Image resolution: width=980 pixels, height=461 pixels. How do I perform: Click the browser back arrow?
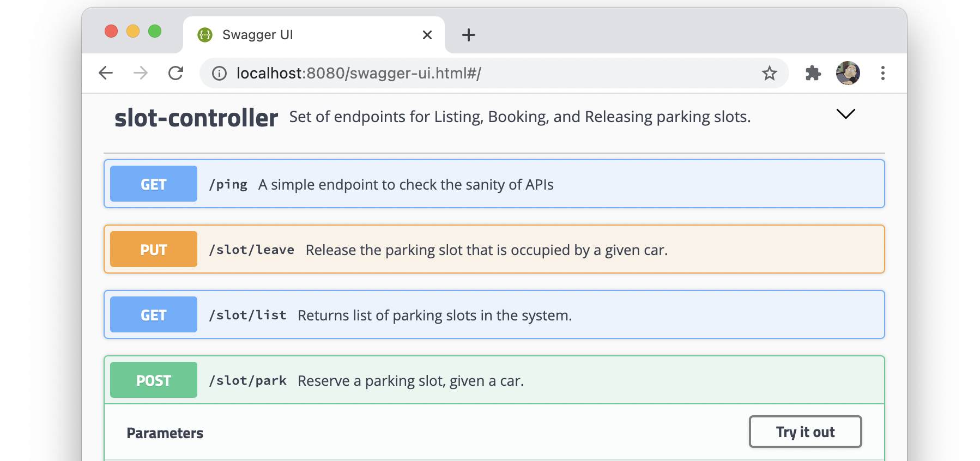[106, 73]
